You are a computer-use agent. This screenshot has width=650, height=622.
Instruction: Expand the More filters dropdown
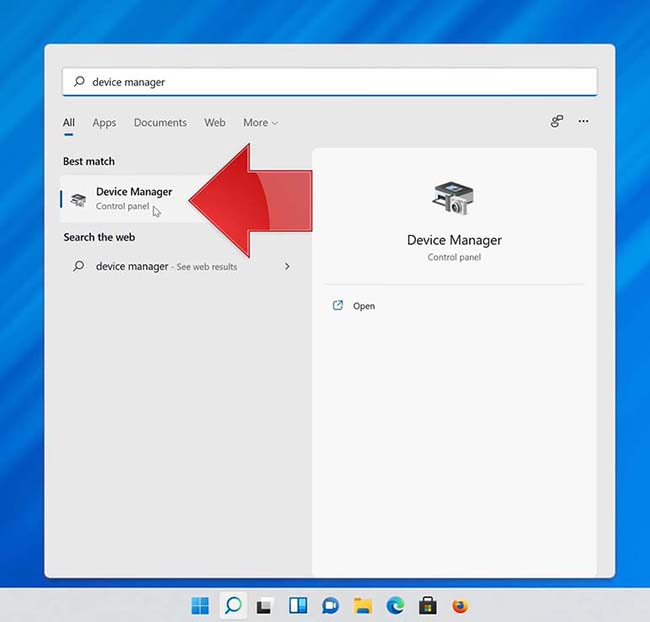click(x=260, y=123)
